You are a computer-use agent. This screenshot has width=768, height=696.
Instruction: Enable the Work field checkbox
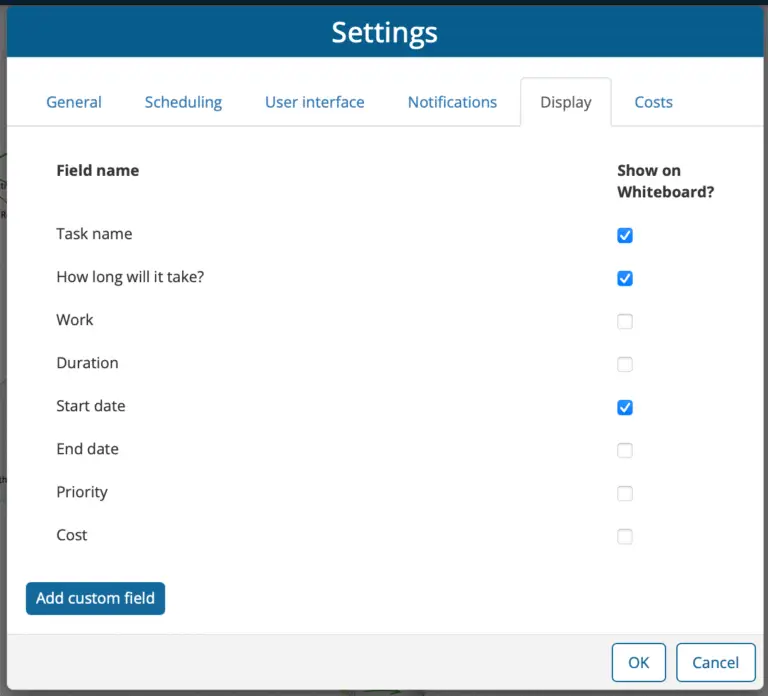624,322
